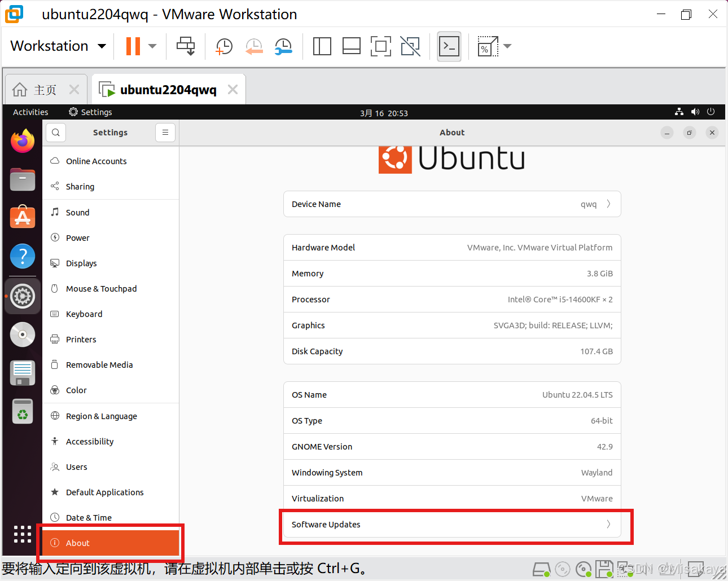
Task: Revert to the previous snapshot icon
Action: point(254,46)
